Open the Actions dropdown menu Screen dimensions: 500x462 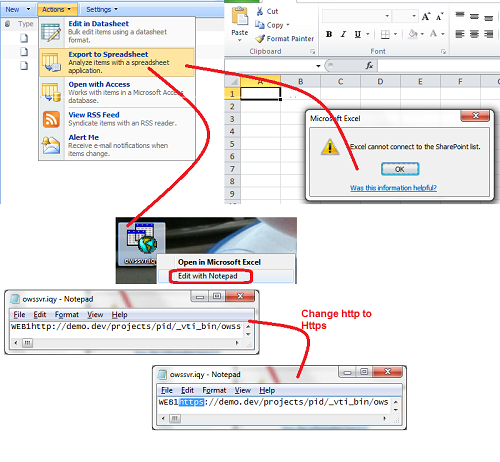[57, 9]
